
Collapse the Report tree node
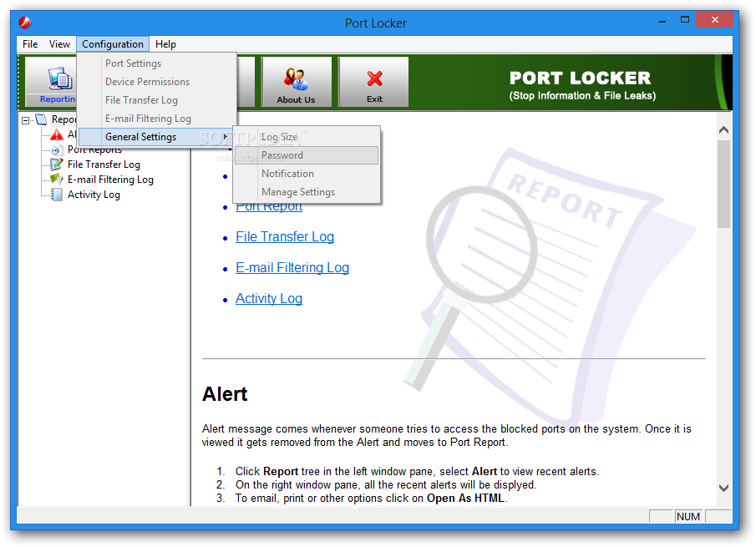pyautogui.click(x=26, y=120)
